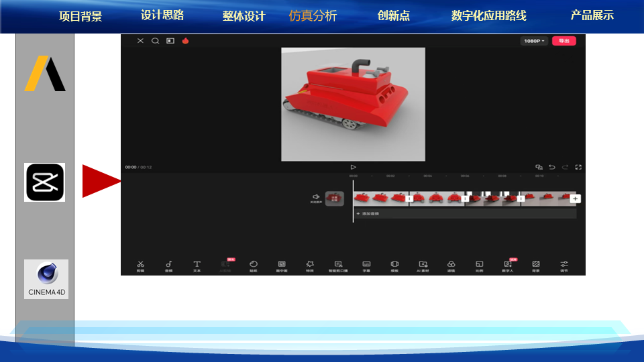Click the plus button to add clip
This screenshot has width=644, height=362.
coord(575,198)
